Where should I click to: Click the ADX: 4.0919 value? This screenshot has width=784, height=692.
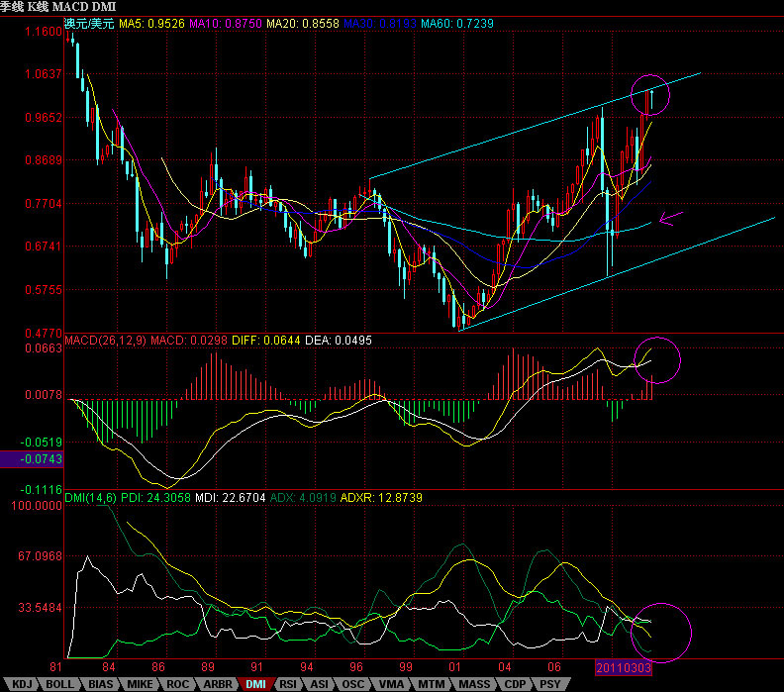pos(303,498)
